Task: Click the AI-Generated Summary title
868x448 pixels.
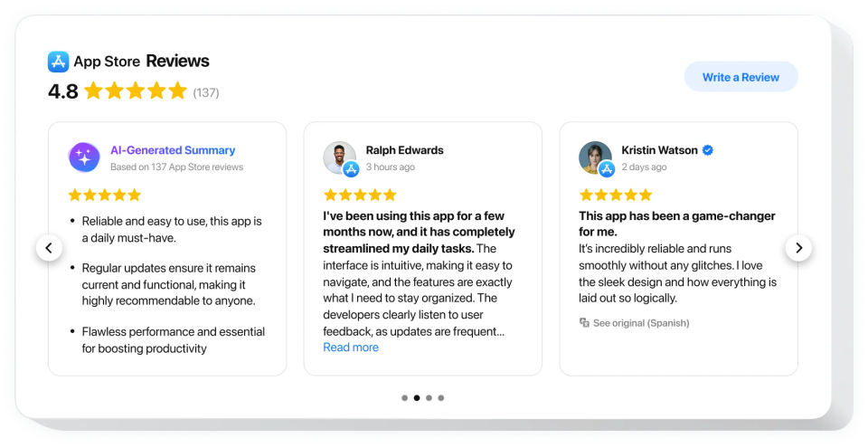Action: [173, 150]
